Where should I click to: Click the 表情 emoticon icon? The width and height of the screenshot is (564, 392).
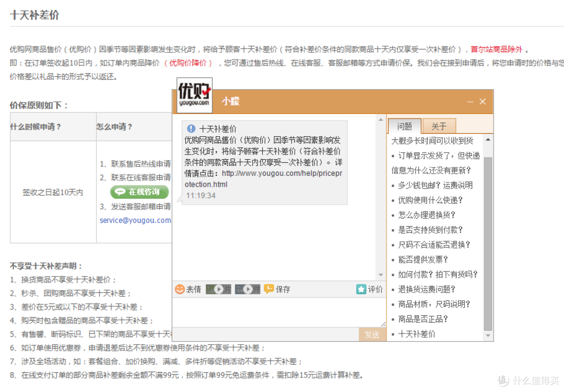(x=180, y=289)
